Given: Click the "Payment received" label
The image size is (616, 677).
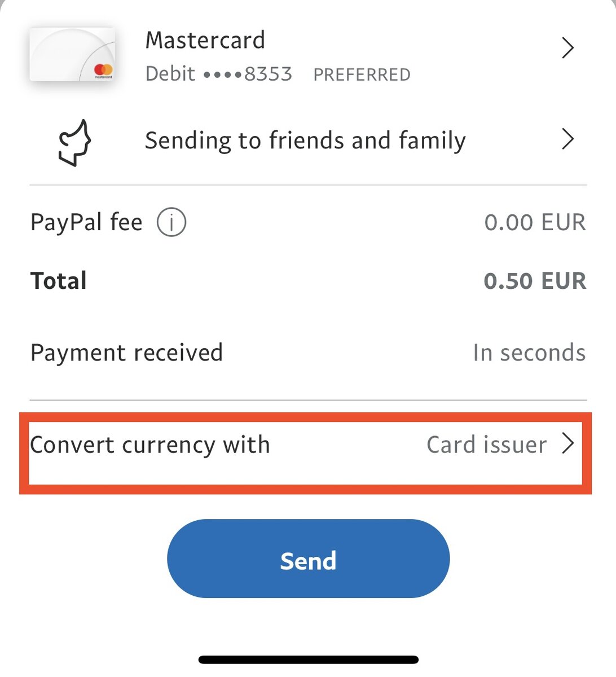Looking at the screenshot, I should [126, 353].
